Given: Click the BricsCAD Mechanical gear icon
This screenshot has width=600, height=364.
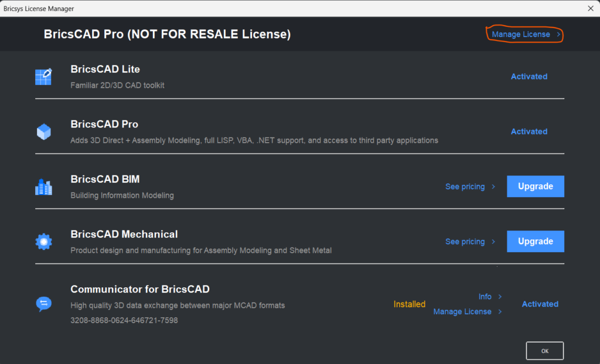Looking at the screenshot, I should [x=43, y=242].
